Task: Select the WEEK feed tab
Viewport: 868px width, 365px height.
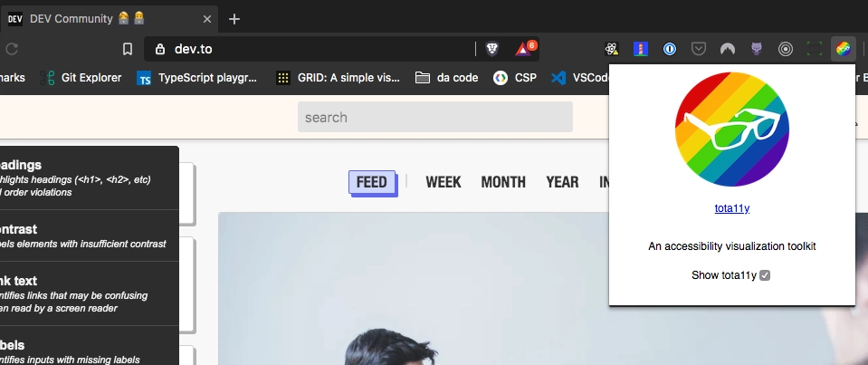Action: (443, 182)
